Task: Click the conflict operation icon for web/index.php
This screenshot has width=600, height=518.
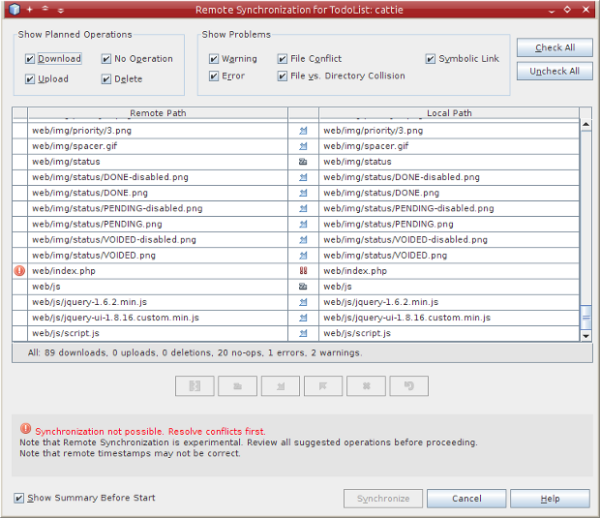Action: pyautogui.click(x=302, y=271)
